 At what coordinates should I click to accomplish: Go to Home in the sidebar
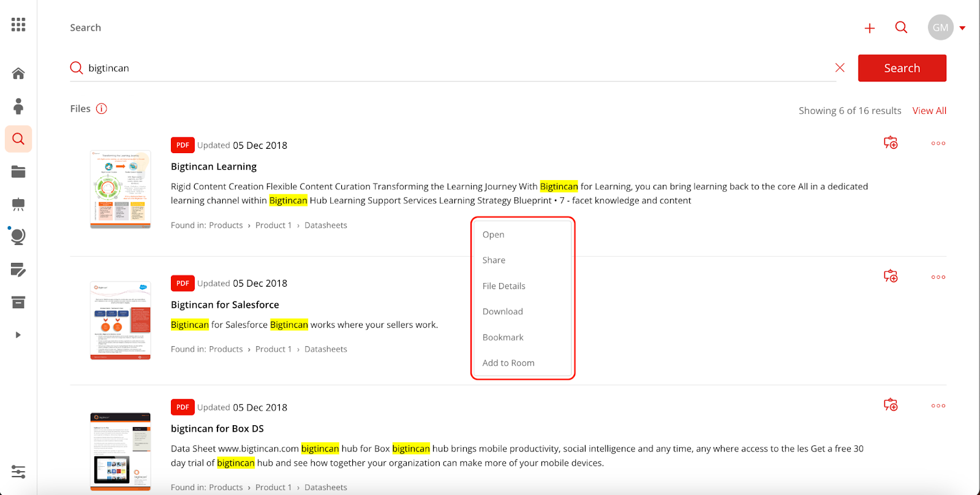coord(18,74)
